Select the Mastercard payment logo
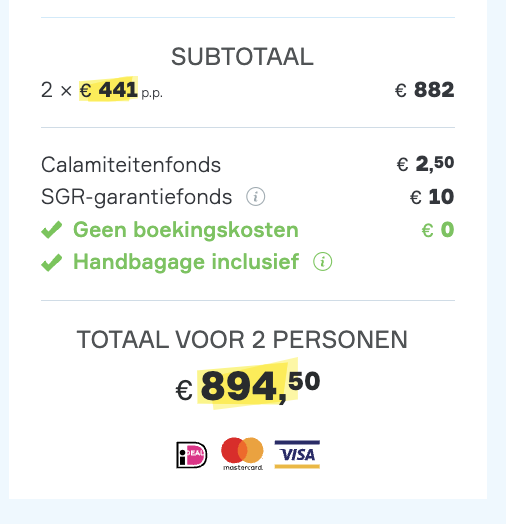This screenshot has width=506, height=524. [x=242, y=453]
